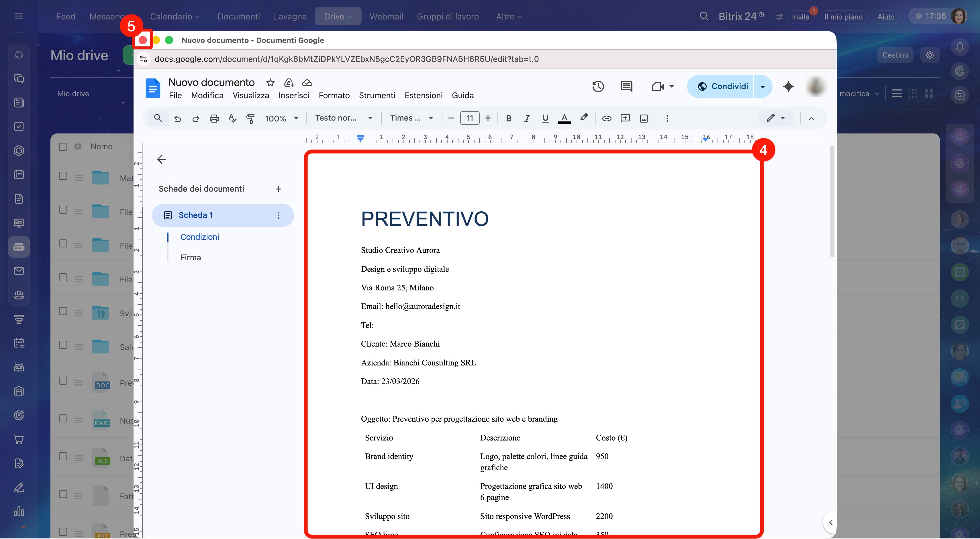This screenshot has width=980, height=539.
Task: Open the comments panel icon
Action: [626, 87]
